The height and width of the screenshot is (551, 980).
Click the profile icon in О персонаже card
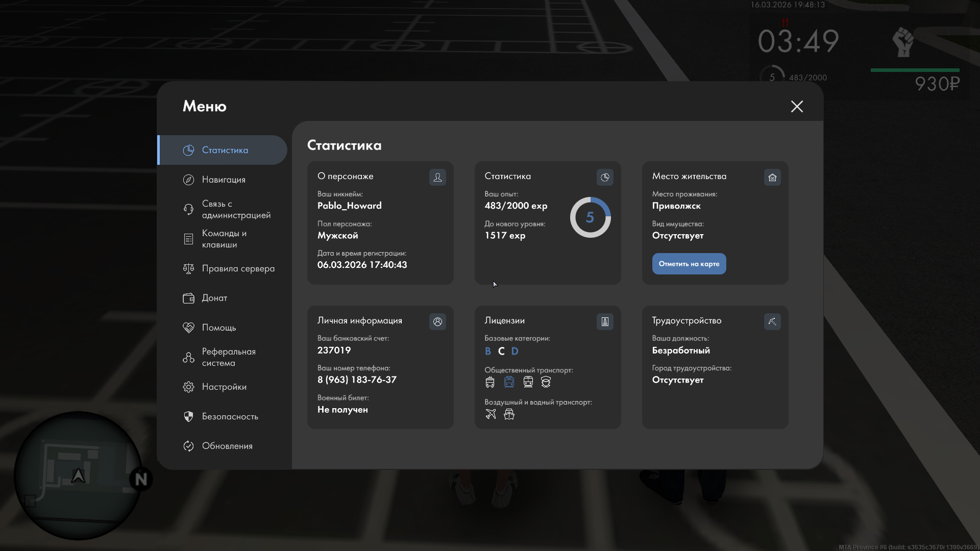click(x=437, y=177)
